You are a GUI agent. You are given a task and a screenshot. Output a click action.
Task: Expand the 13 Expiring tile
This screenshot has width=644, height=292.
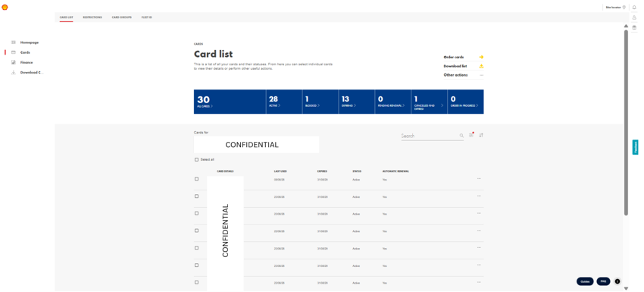357,102
